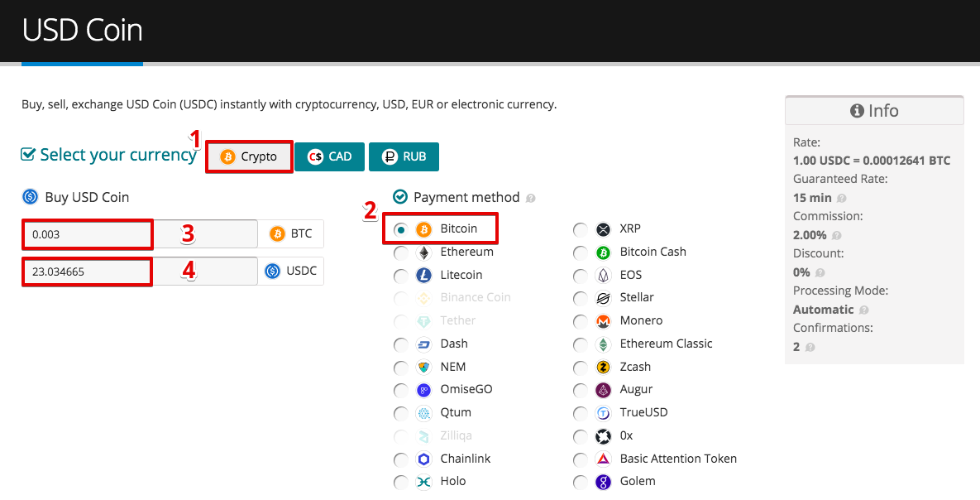Click the help icon beside Guaranteed Rate 15 min
This screenshot has width=980, height=500.
(842, 199)
